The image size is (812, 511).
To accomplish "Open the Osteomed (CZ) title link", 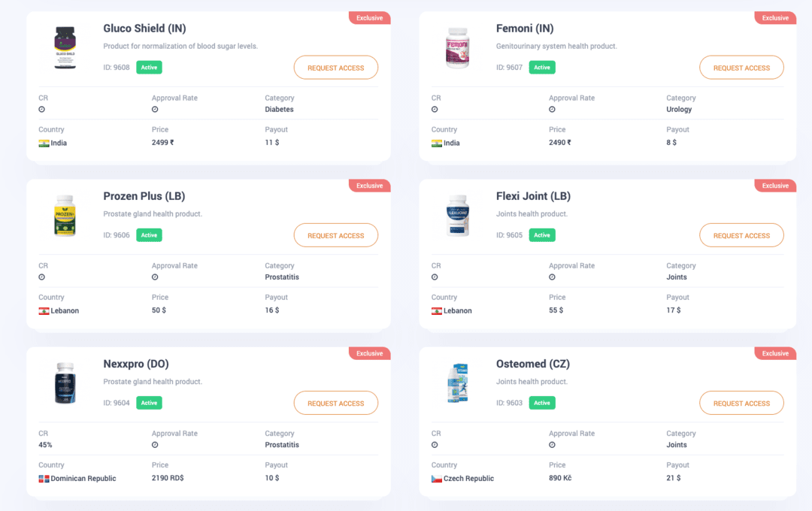I will pyautogui.click(x=532, y=364).
